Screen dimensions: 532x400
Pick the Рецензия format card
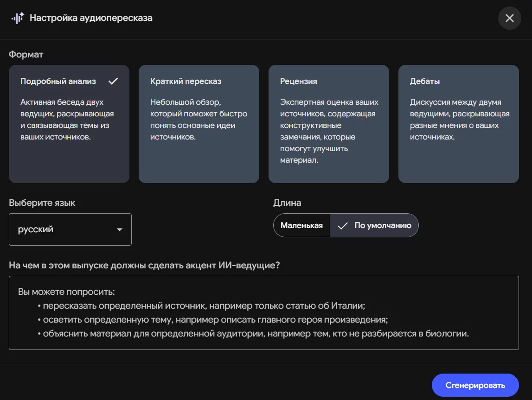(x=329, y=124)
